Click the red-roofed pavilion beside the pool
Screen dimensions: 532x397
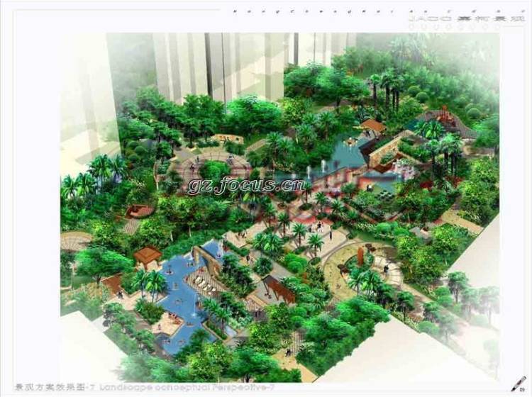(148, 255)
